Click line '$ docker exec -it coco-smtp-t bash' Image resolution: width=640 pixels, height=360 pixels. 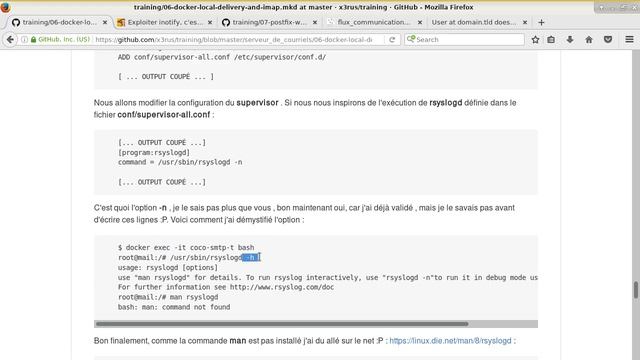click(186, 247)
